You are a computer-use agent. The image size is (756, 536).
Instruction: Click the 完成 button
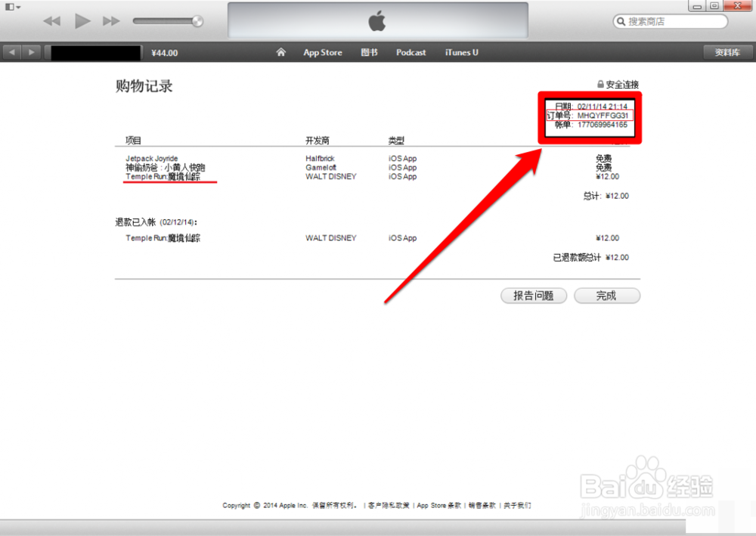607,296
